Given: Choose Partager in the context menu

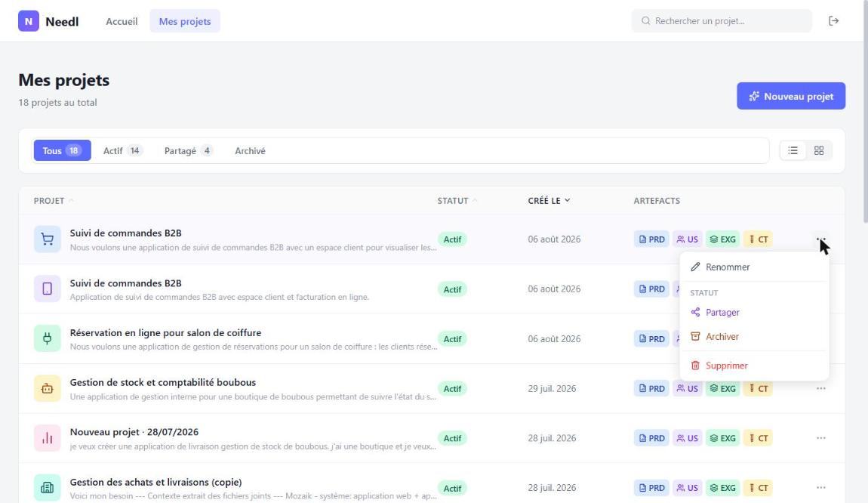Looking at the screenshot, I should [754, 313].
